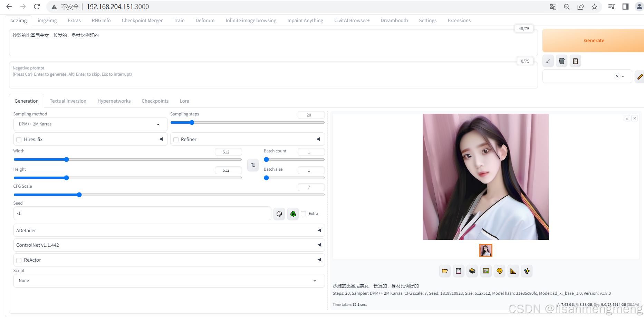Save the generated image

(459, 271)
